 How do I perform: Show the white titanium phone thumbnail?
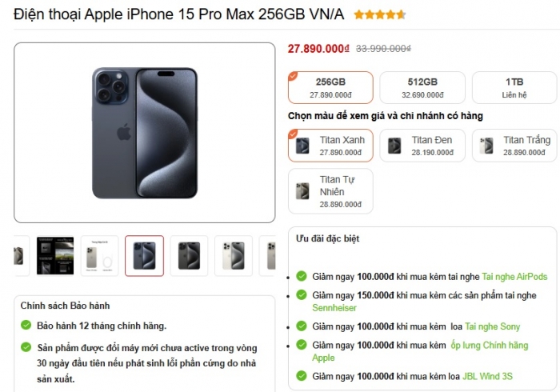tap(234, 256)
